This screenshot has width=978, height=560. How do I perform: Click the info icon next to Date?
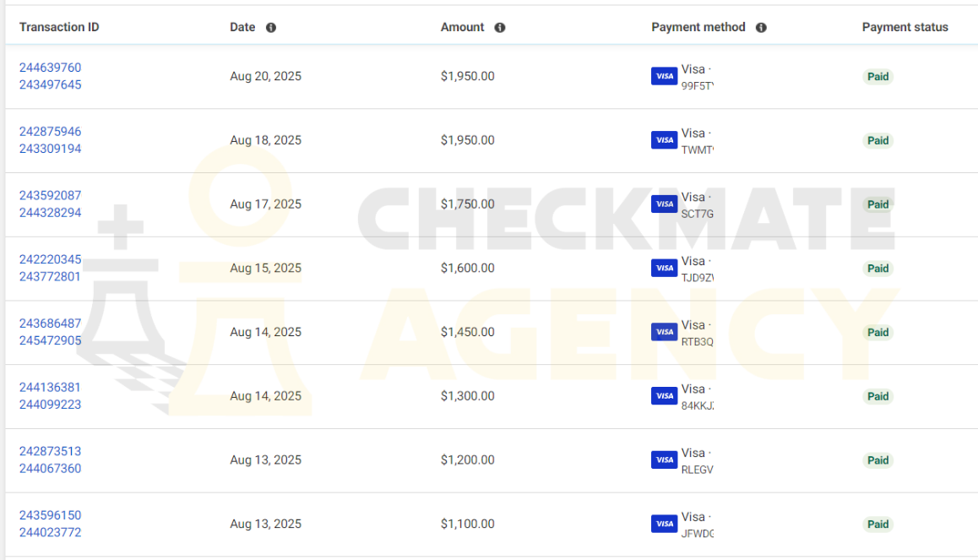[271, 27]
